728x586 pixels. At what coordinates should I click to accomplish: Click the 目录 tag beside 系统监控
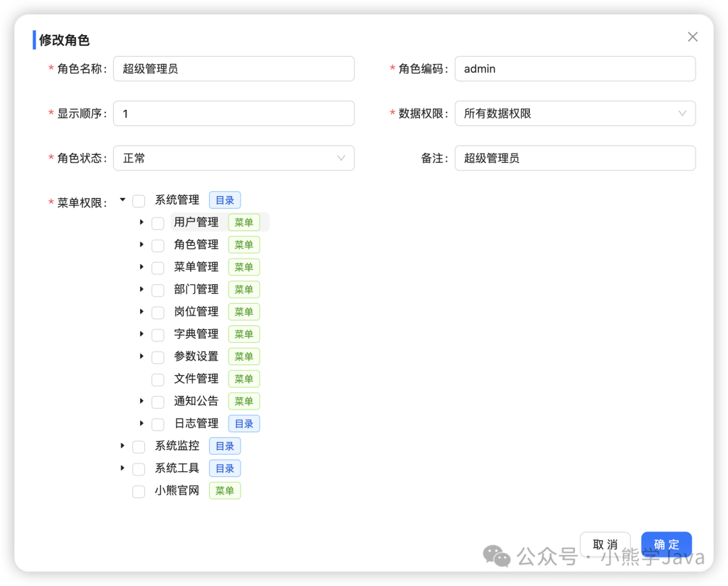point(224,446)
